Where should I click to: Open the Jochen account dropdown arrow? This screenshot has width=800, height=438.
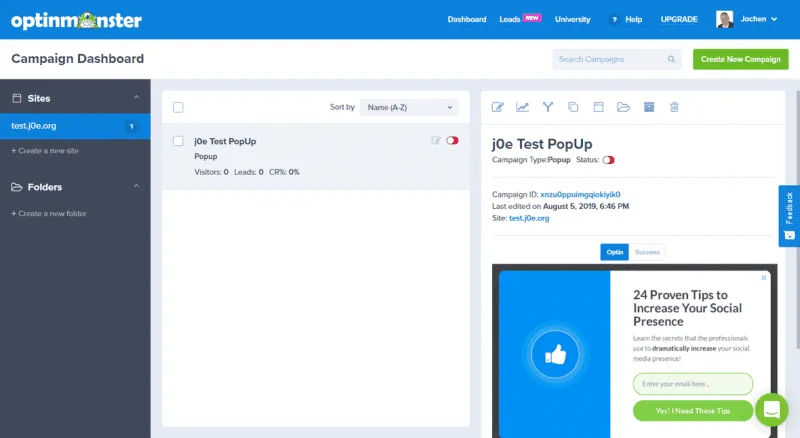pos(774,19)
